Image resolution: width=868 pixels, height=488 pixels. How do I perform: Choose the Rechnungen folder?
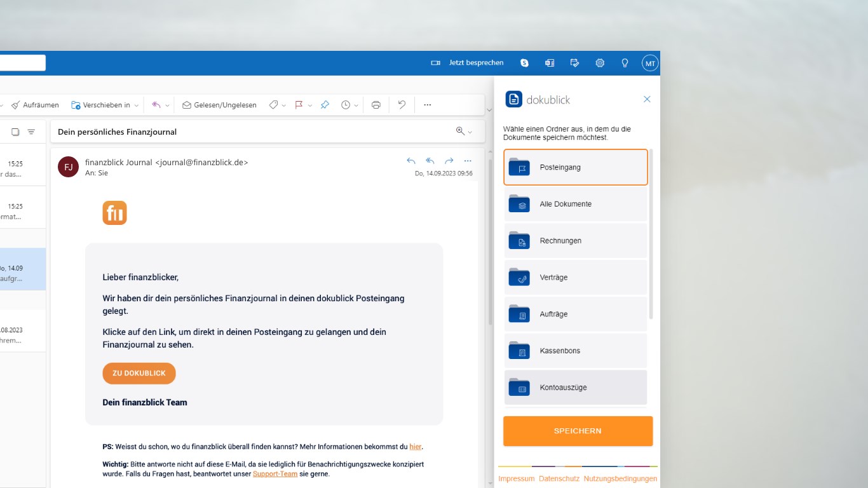[x=576, y=241]
